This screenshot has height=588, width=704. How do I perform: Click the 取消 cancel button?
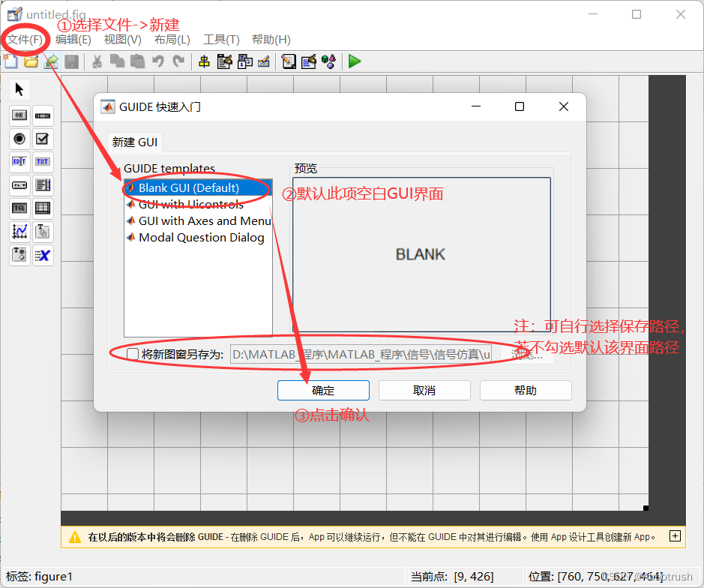point(424,390)
